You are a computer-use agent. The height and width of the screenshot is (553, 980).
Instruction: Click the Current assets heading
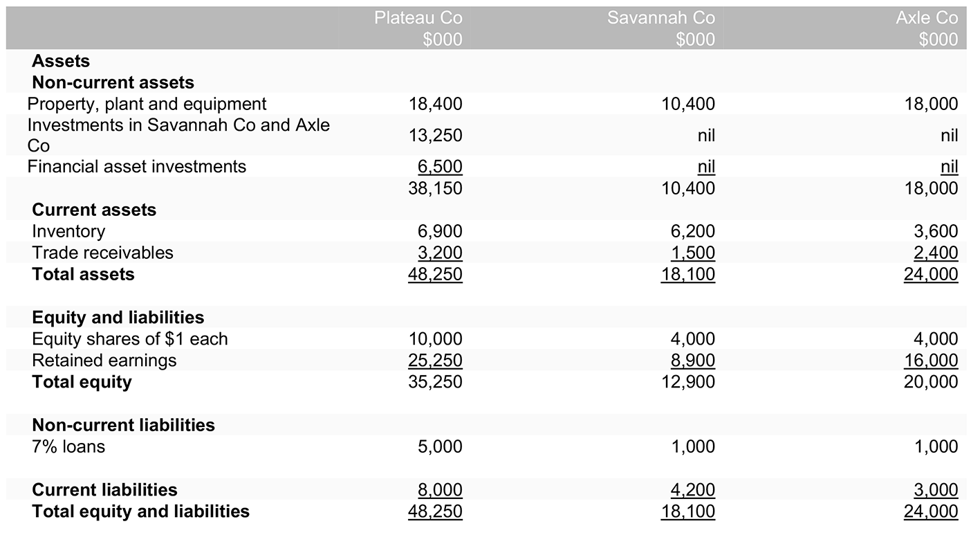(x=94, y=210)
